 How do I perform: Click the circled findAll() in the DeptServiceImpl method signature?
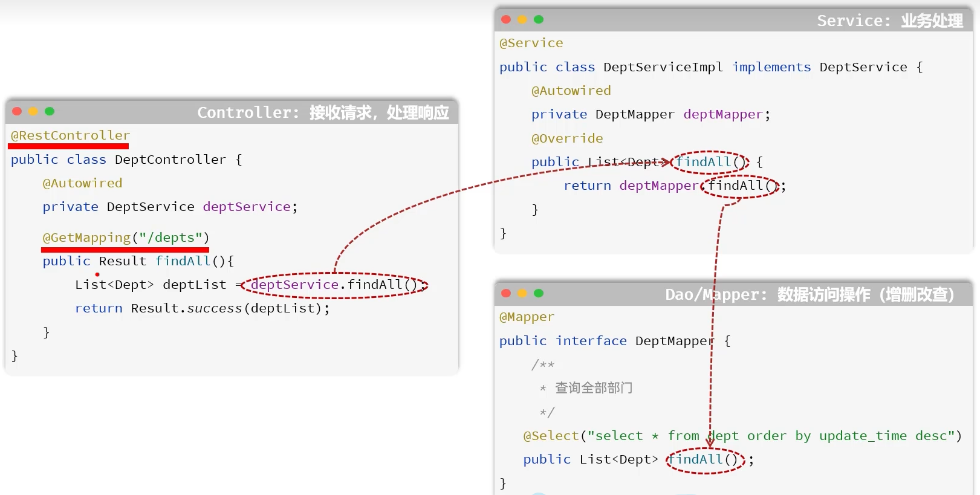[710, 162]
